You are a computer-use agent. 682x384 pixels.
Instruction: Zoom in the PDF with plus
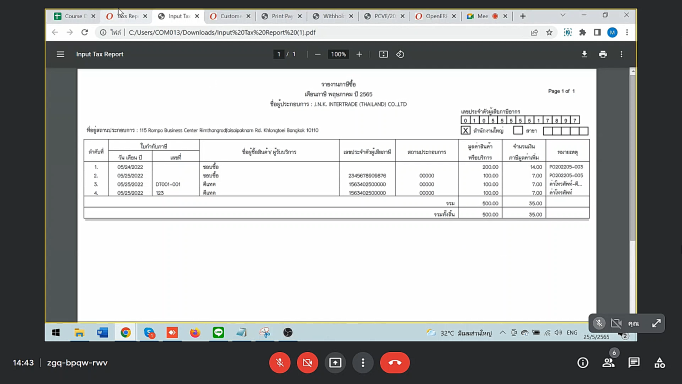(x=359, y=54)
